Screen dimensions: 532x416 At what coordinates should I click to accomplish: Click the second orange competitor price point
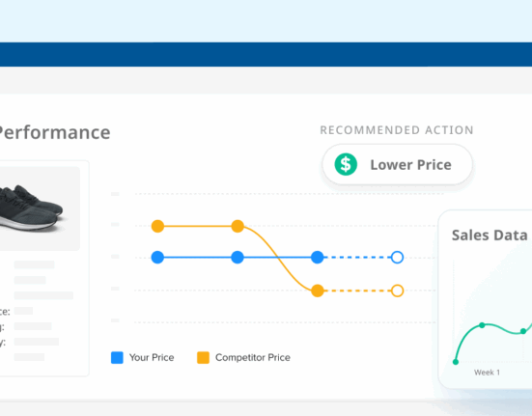238,226
